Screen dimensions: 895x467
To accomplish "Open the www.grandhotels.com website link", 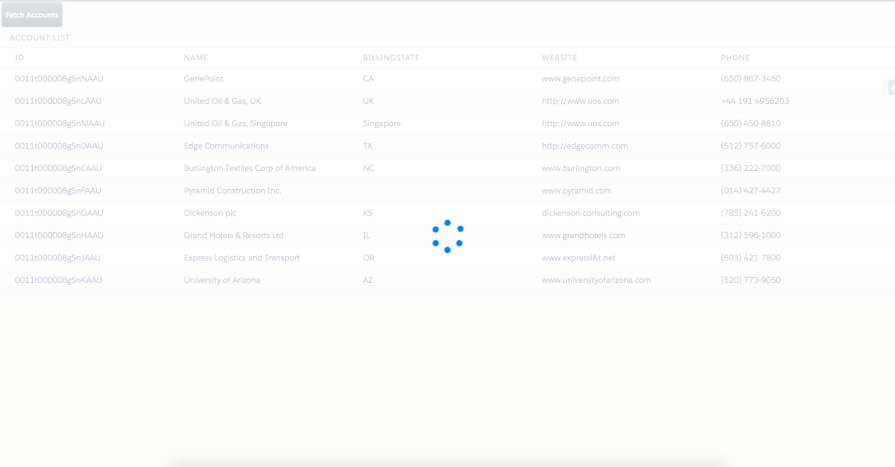I will click(583, 235).
